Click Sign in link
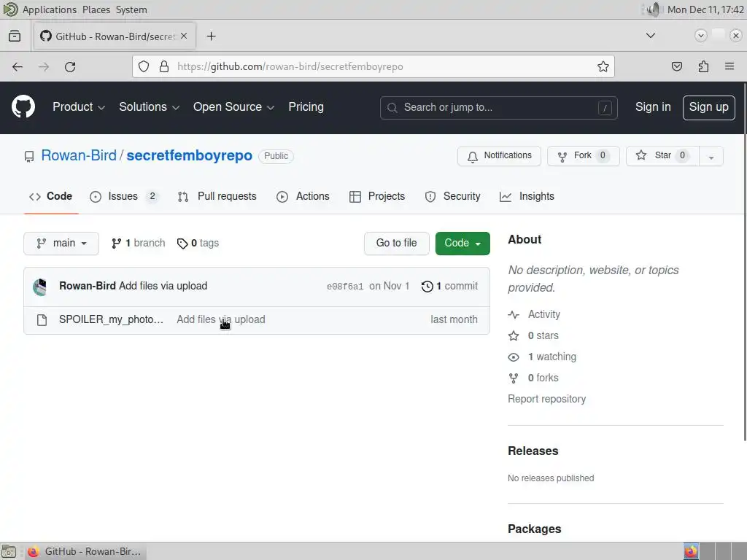747x560 pixels. coord(653,107)
